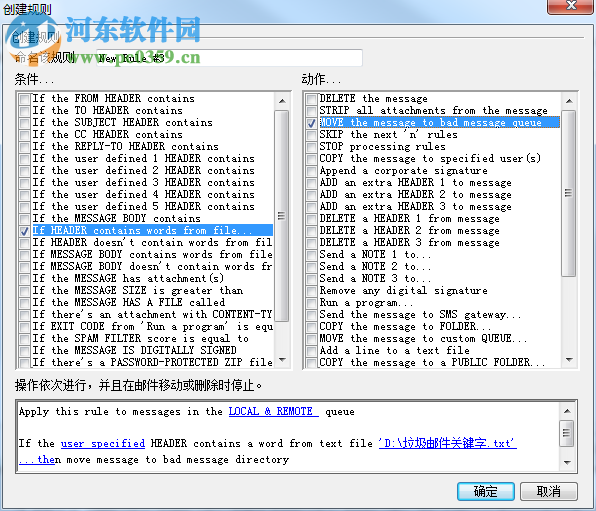Check 'If the CC HEADER contains' condition
Image resolution: width=596 pixels, height=511 pixels.
pos(24,135)
